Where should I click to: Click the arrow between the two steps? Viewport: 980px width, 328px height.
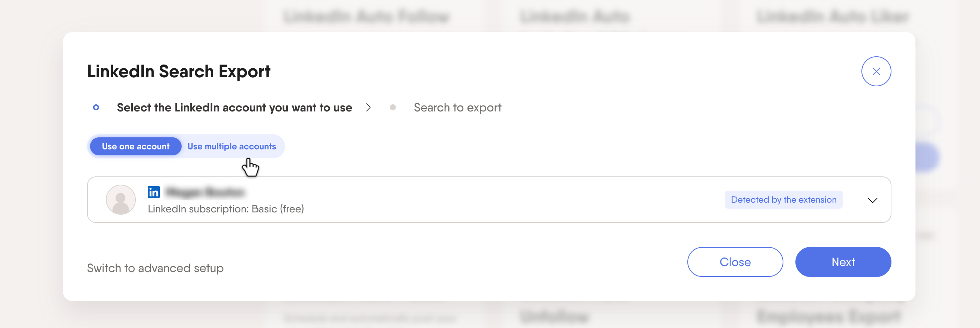(368, 108)
